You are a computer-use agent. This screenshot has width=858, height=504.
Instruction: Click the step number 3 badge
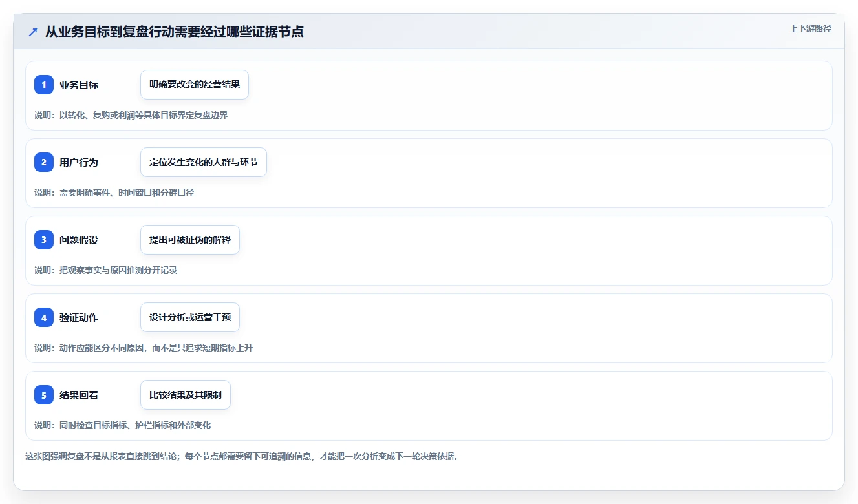(44, 240)
